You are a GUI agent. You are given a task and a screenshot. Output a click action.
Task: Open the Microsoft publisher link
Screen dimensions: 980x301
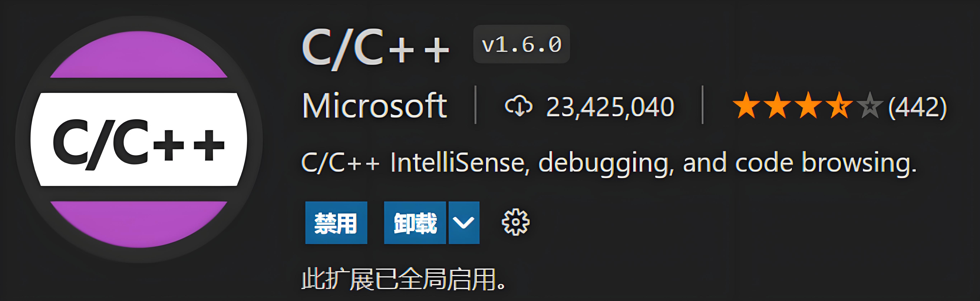[375, 106]
